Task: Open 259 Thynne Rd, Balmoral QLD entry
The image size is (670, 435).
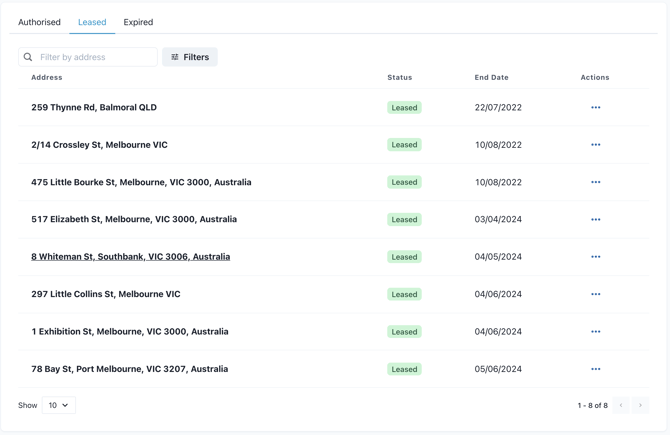Action: (x=94, y=107)
